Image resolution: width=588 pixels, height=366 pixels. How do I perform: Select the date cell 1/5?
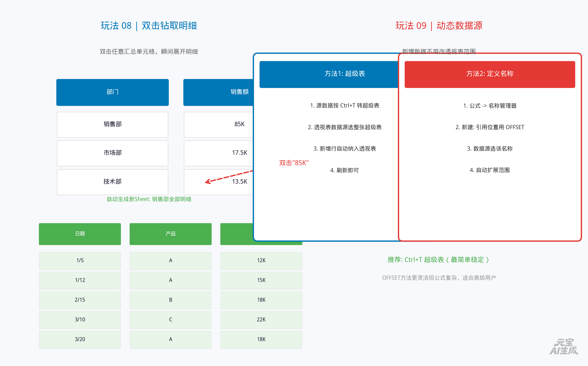pyautogui.click(x=80, y=261)
